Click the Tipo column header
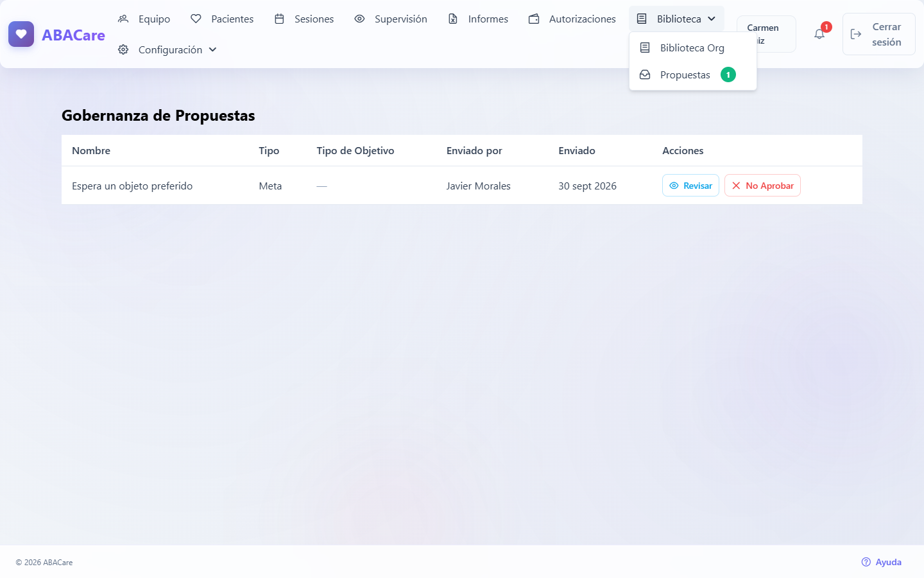Screen dimensions: 924x578 tap(269, 150)
